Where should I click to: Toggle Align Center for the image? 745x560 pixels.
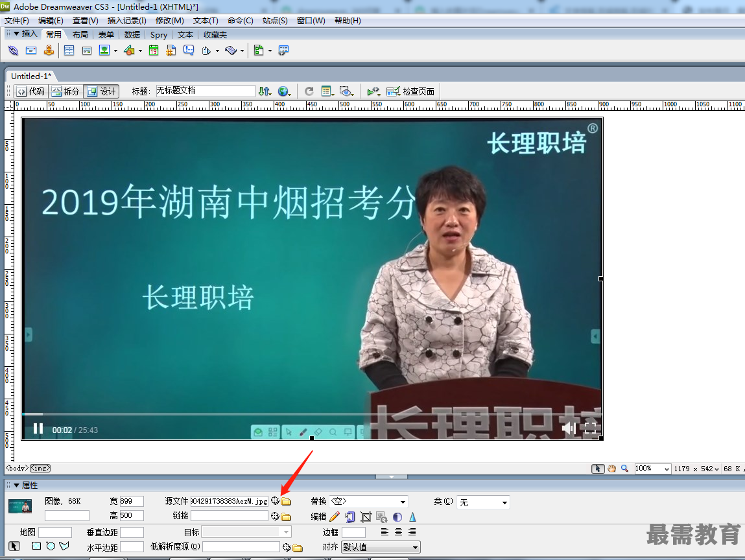click(x=398, y=532)
